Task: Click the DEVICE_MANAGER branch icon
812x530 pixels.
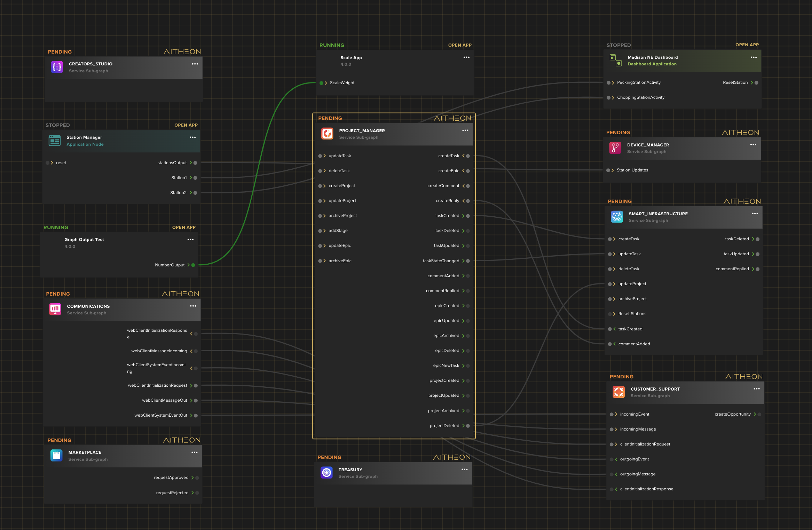Action: 615,148
